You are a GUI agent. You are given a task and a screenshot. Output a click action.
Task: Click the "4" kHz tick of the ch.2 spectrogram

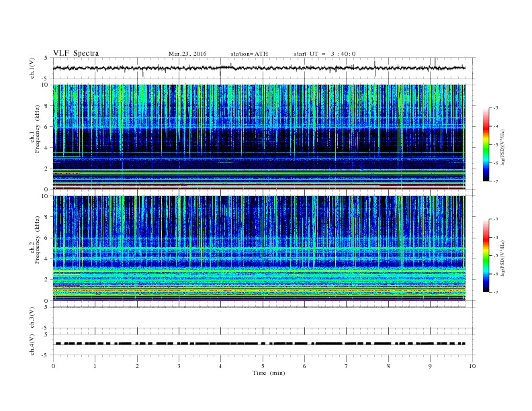point(46,259)
